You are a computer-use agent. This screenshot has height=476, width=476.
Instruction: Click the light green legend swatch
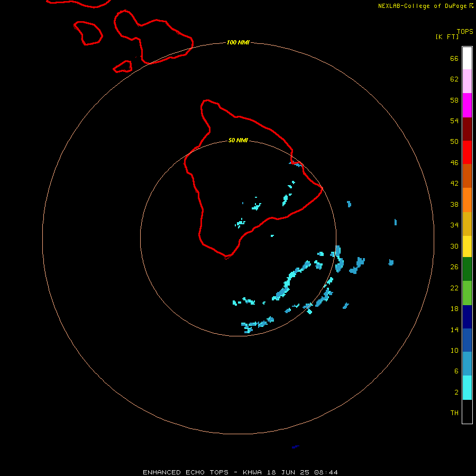467,293
